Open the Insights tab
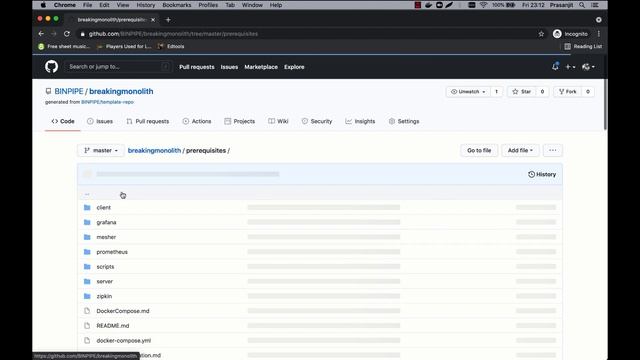 [360, 121]
